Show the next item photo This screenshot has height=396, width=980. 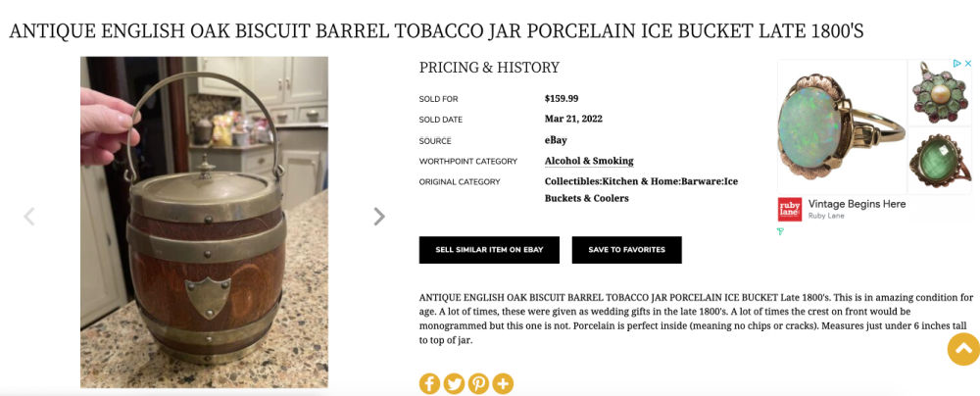click(x=379, y=217)
